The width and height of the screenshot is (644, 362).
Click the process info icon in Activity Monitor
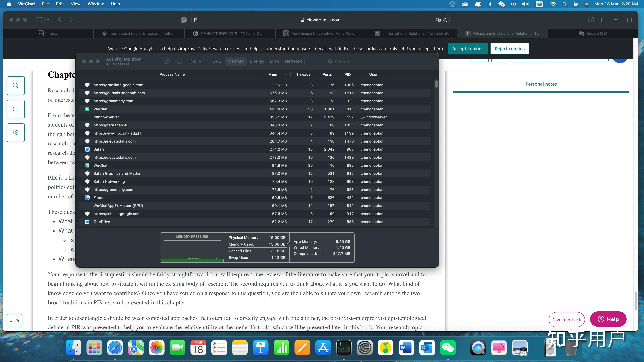180,61
